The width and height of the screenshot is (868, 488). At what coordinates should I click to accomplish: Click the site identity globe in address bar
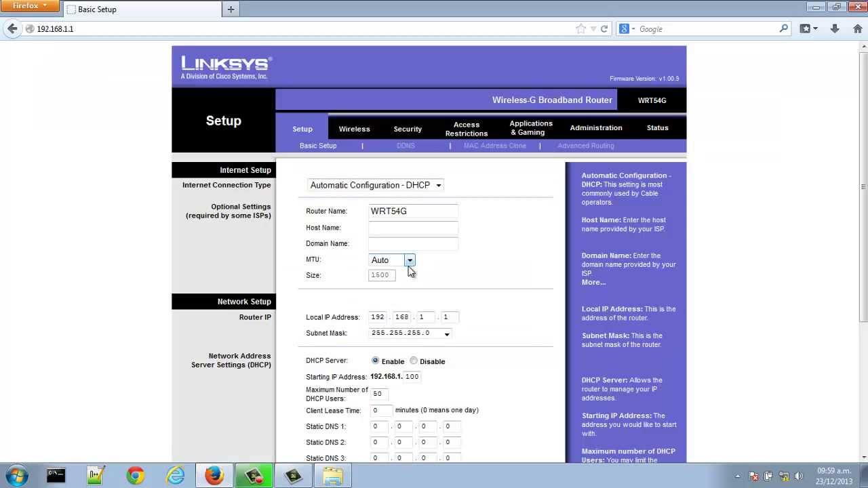click(x=30, y=29)
